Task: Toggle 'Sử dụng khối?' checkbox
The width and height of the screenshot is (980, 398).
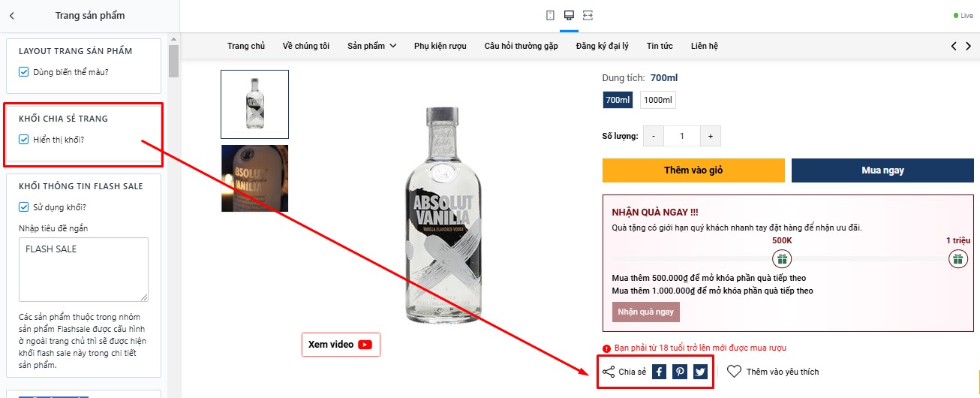Action: click(24, 207)
